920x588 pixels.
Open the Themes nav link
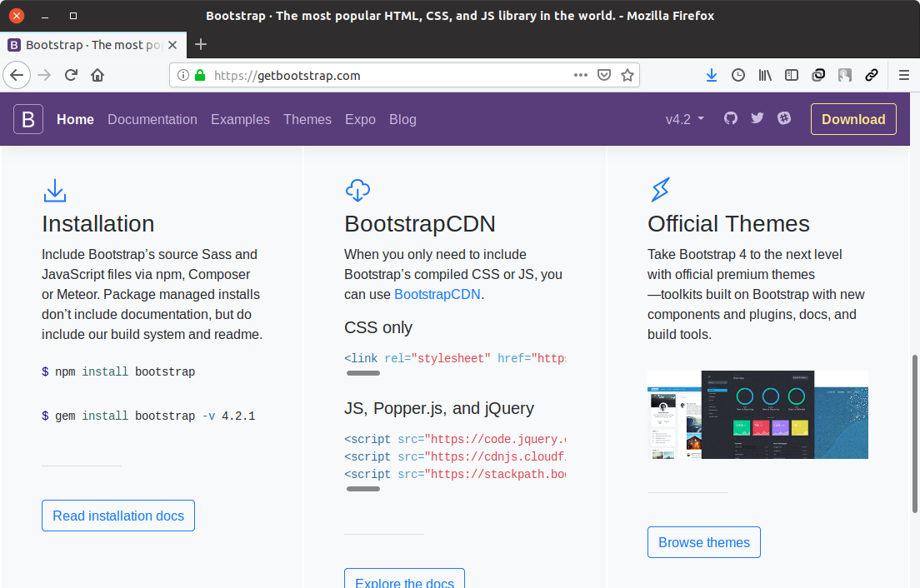point(307,119)
